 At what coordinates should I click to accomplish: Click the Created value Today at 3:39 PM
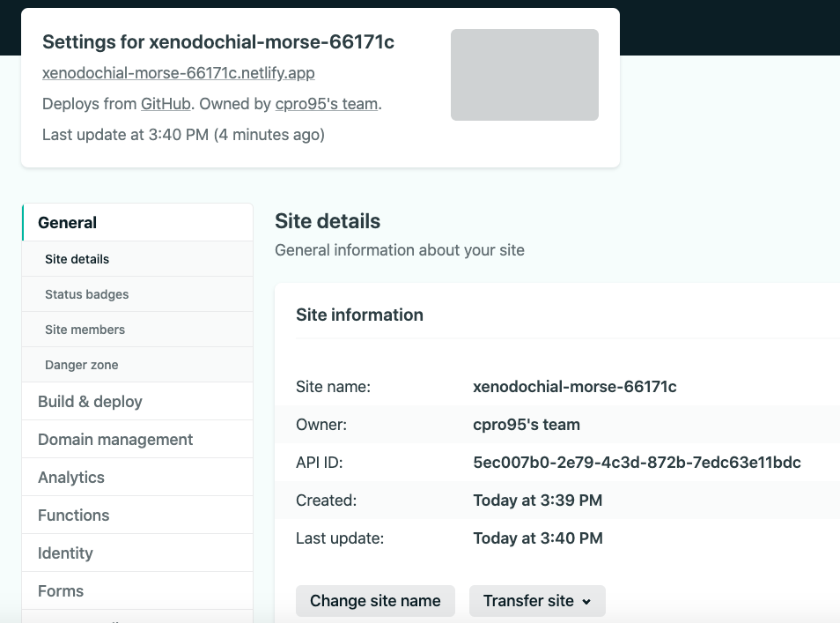[x=538, y=501]
